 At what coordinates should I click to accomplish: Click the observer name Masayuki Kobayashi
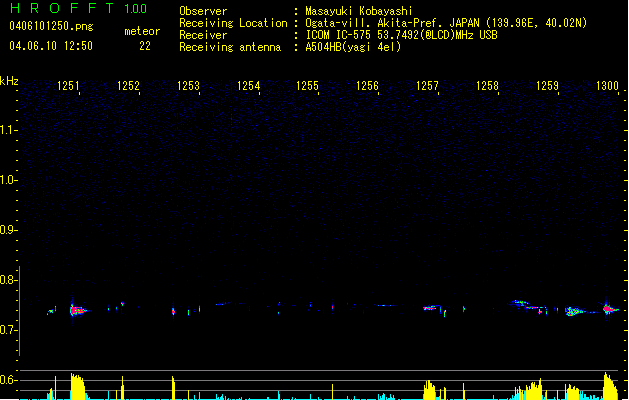[359, 11]
